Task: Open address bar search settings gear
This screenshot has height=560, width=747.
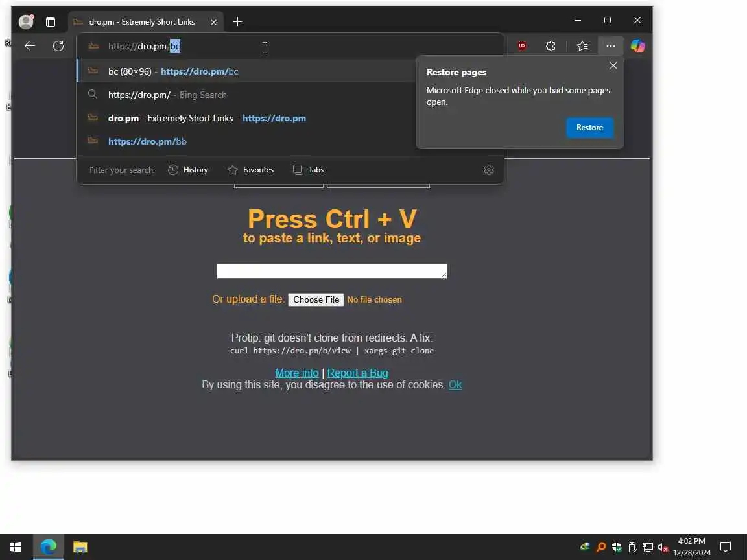Action: (489, 170)
